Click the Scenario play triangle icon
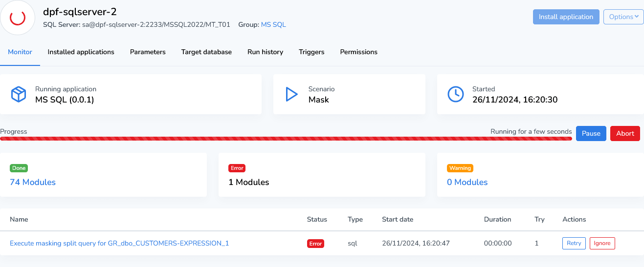The image size is (644, 267). [x=291, y=94]
